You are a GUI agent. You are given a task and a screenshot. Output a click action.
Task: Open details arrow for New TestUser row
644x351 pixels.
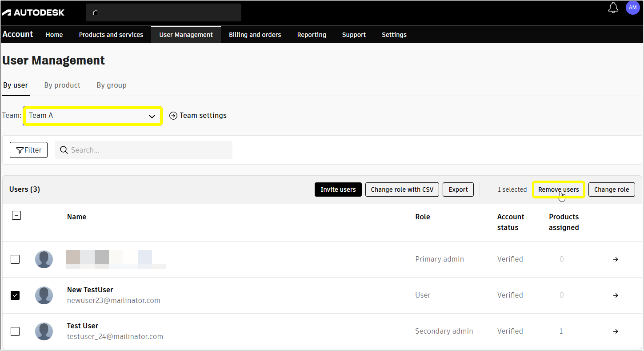(615, 295)
